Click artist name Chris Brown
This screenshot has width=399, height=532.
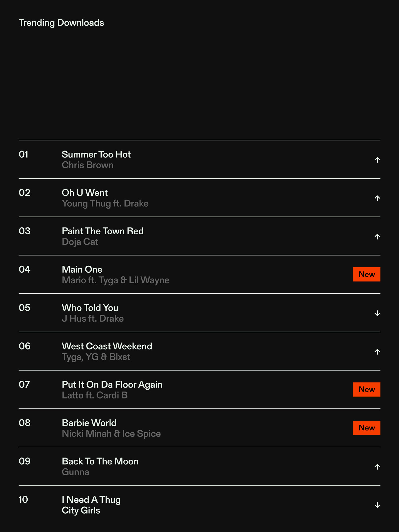(88, 165)
